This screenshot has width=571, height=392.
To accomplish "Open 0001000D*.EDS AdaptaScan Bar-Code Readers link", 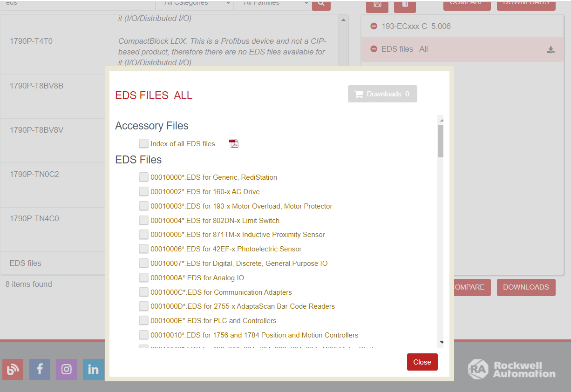I will pyautogui.click(x=243, y=306).
